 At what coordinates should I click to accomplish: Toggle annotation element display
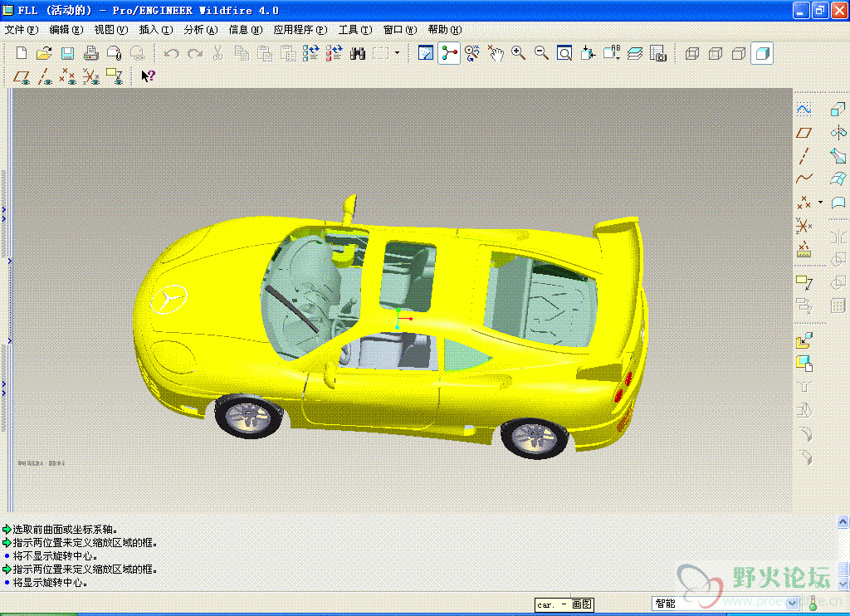click(115, 76)
